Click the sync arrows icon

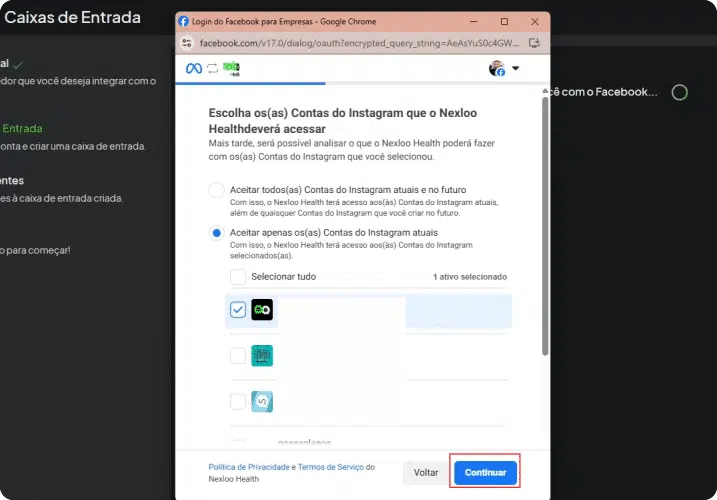click(x=212, y=69)
